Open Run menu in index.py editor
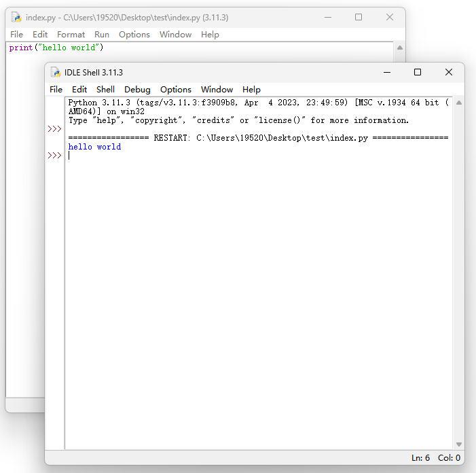 tap(102, 35)
